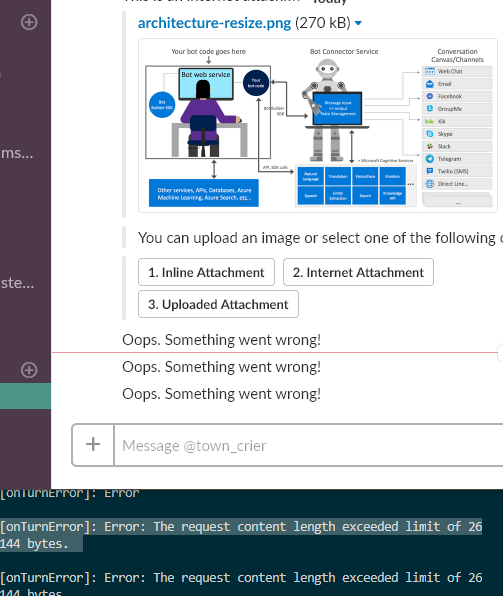Click the plus attach button in message box
Screen dimensions: 503x596
point(93,444)
